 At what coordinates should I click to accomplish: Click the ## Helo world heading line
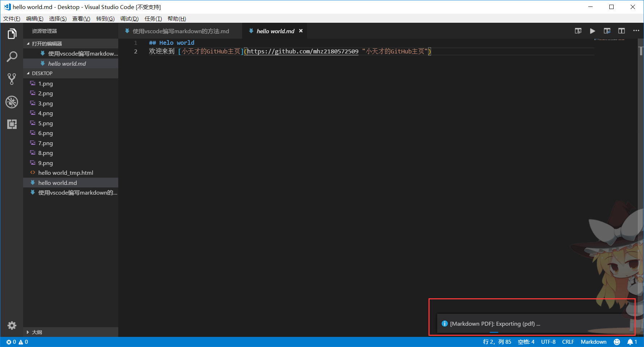tap(171, 43)
